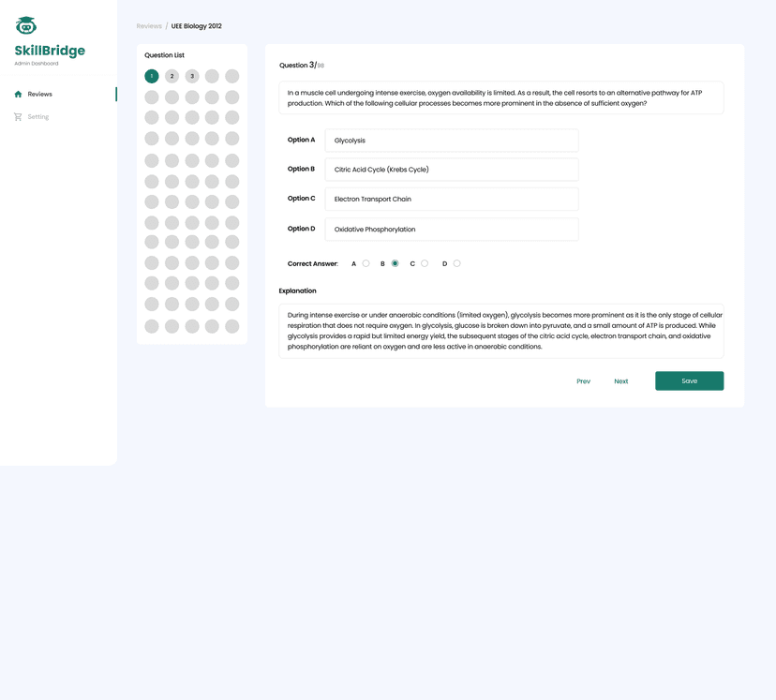
Task: Click the Correct Answer label
Action: coord(313,263)
